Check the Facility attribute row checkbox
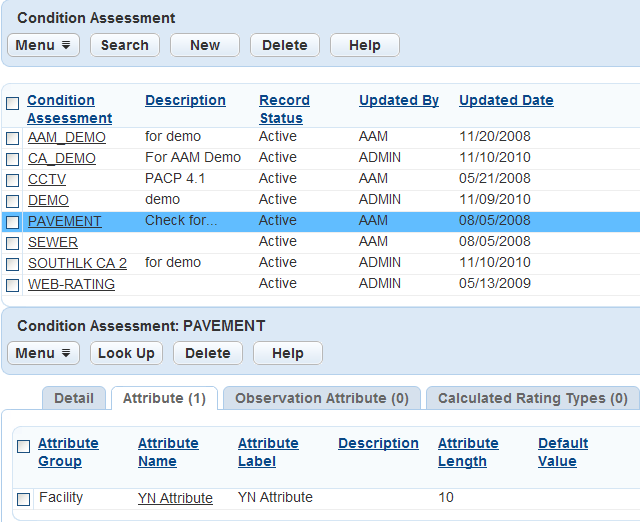 [23, 498]
